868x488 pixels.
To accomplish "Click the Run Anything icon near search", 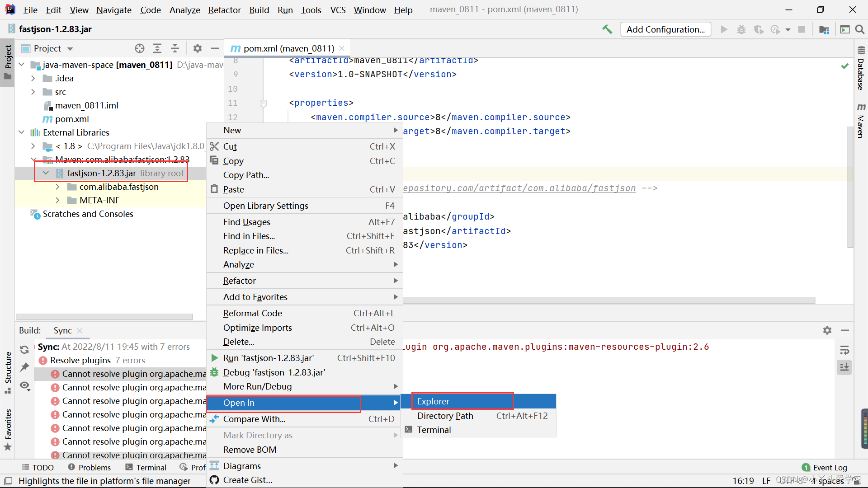I will pos(844,29).
